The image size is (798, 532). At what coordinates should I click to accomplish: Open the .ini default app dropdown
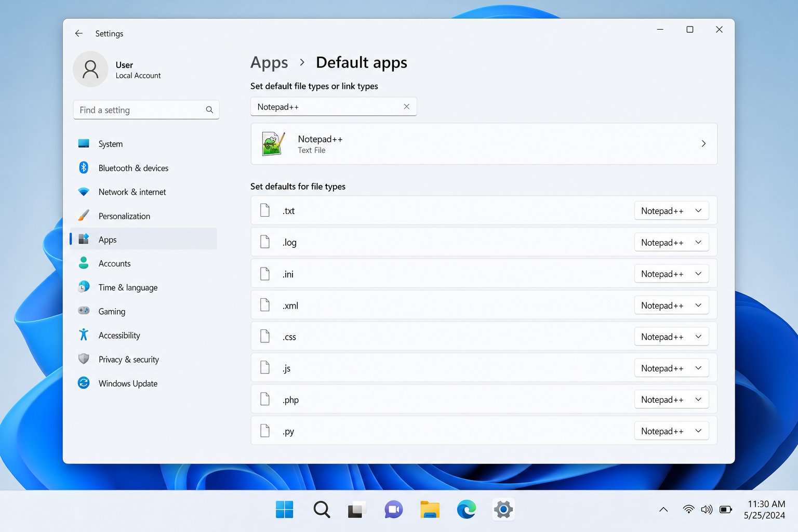[x=672, y=274]
